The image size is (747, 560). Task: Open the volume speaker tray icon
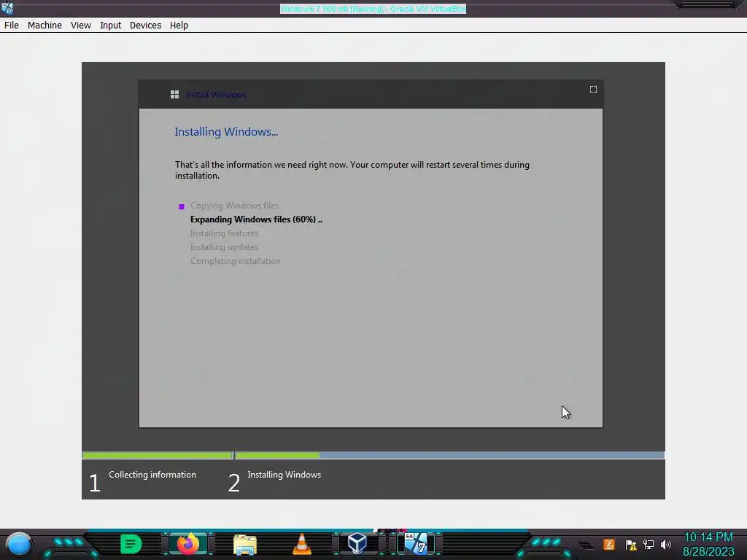point(666,545)
